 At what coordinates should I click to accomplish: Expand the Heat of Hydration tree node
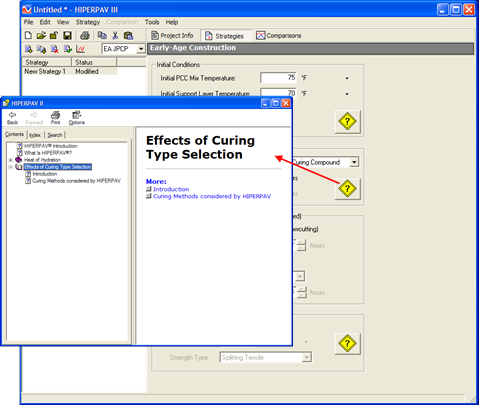(x=11, y=160)
